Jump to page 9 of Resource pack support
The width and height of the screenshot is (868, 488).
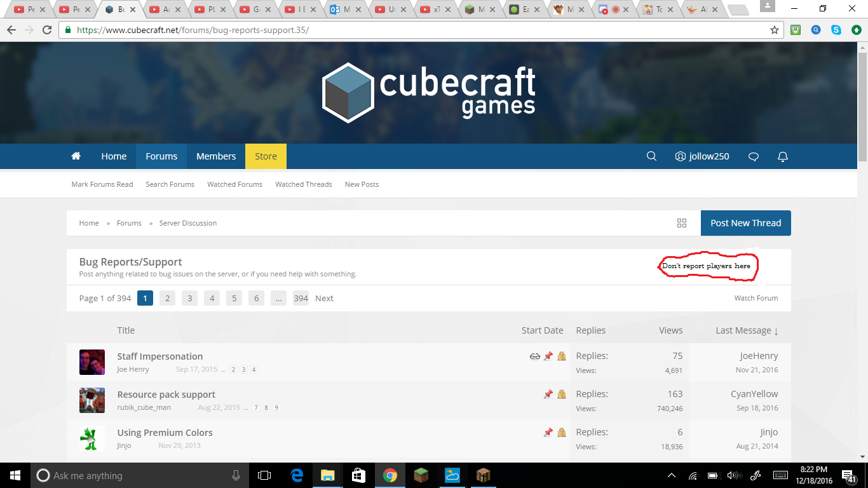pyautogui.click(x=276, y=408)
